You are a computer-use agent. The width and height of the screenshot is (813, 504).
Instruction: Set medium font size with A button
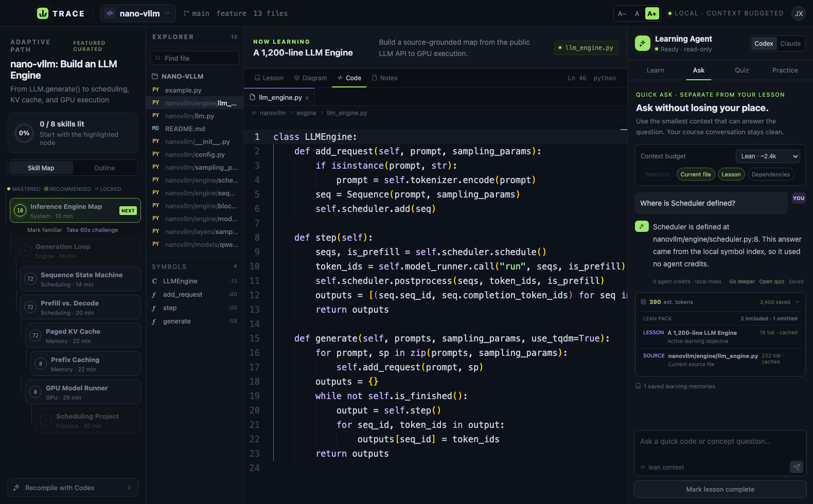pyautogui.click(x=637, y=13)
